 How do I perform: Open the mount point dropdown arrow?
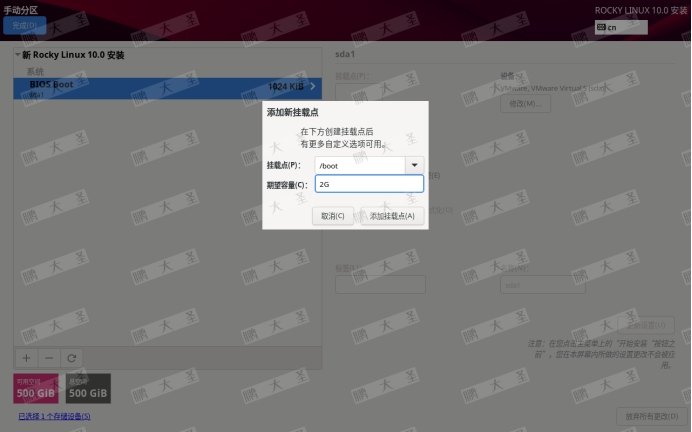[414, 165]
